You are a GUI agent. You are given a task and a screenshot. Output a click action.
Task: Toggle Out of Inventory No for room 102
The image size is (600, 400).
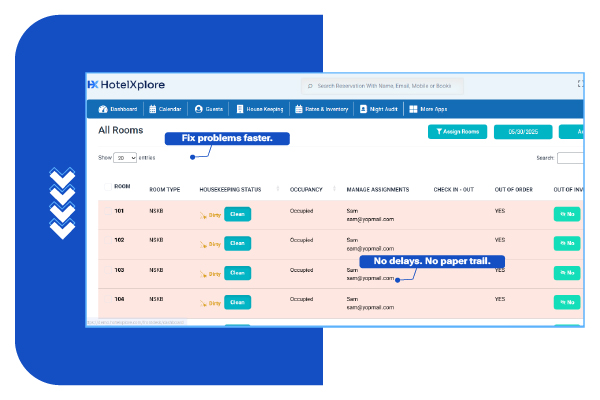click(567, 243)
